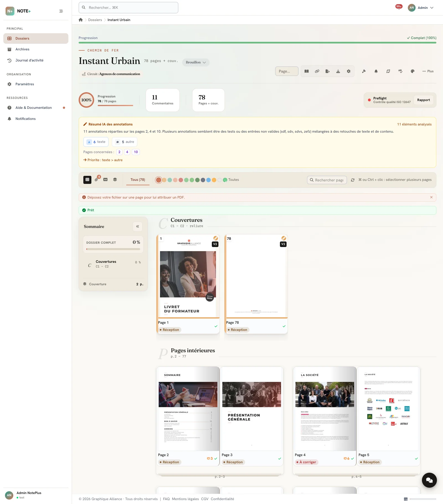Select the dark slate color filter dot

coord(203,180)
